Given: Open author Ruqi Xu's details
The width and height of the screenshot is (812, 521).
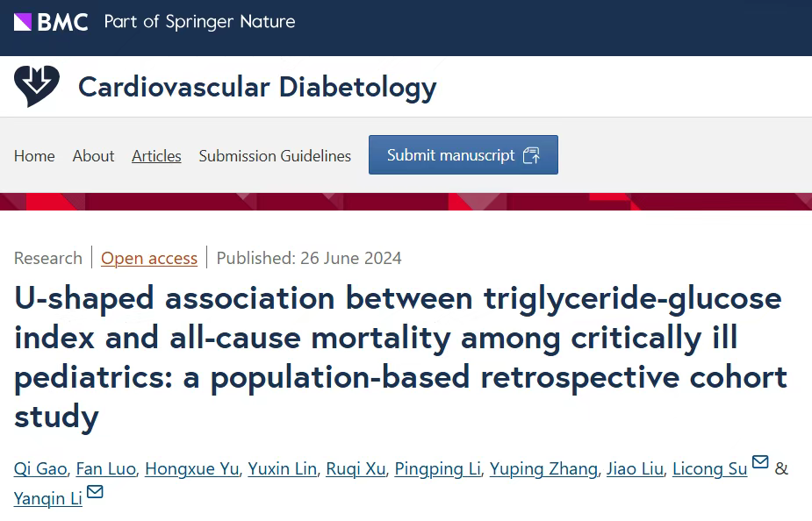Looking at the screenshot, I should [x=356, y=468].
